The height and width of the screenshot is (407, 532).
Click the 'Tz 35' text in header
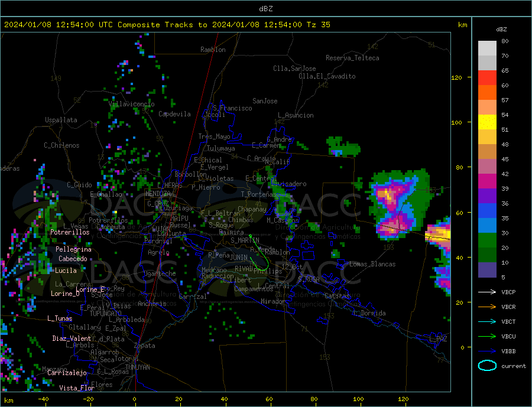point(318,25)
